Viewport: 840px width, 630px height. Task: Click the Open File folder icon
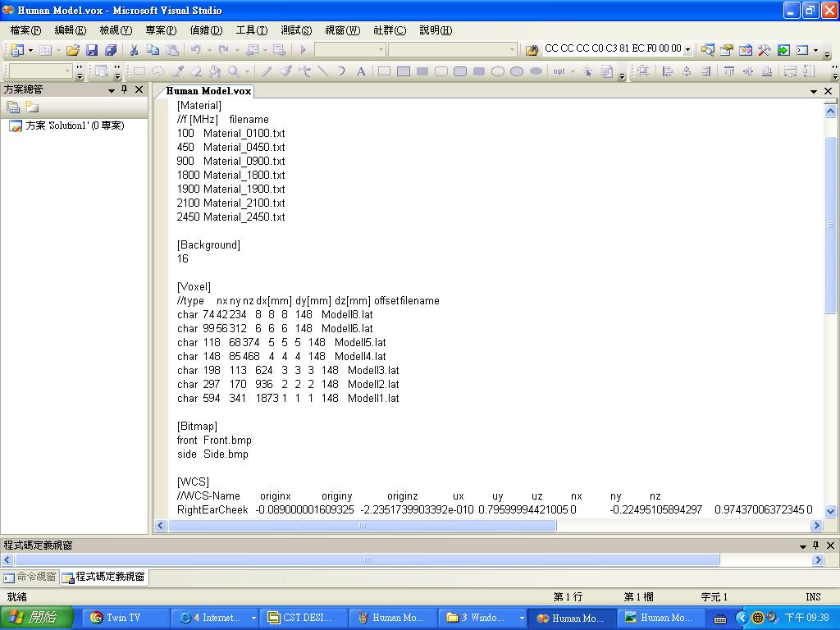[73, 50]
